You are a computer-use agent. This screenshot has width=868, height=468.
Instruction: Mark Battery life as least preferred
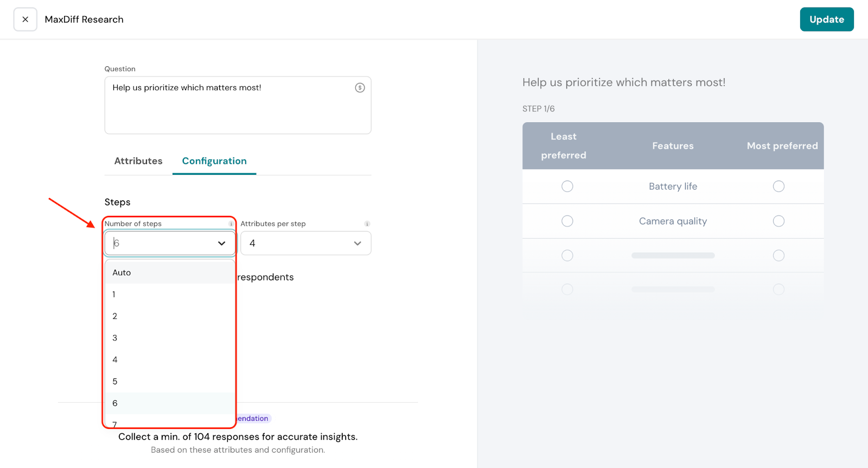(567, 186)
